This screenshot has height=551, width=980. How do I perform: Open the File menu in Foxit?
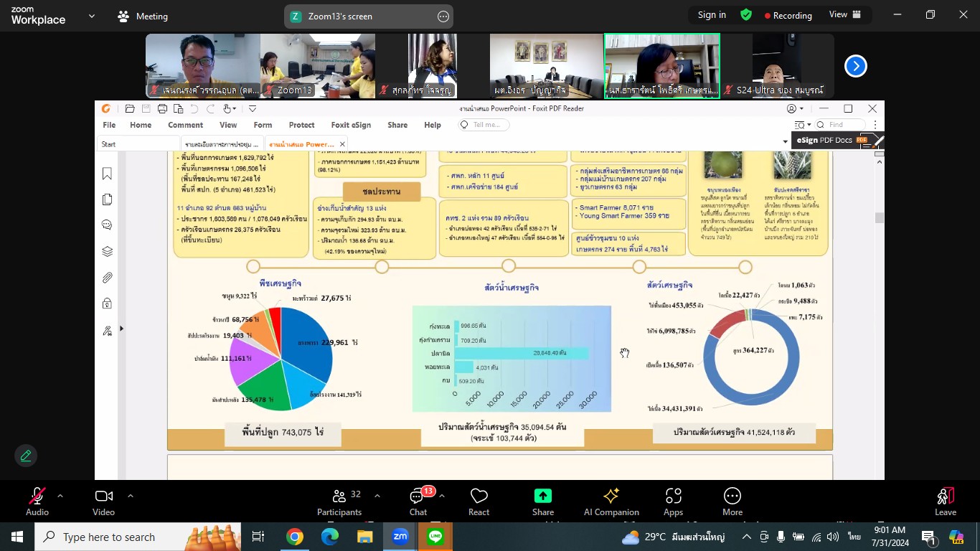pyautogui.click(x=109, y=125)
